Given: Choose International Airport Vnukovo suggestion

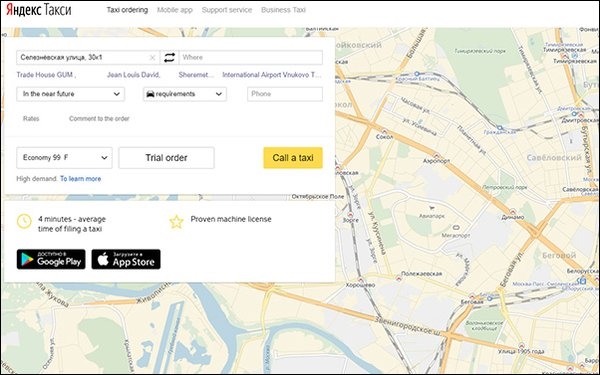Looking at the screenshot, I should click(x=272, y=75).
